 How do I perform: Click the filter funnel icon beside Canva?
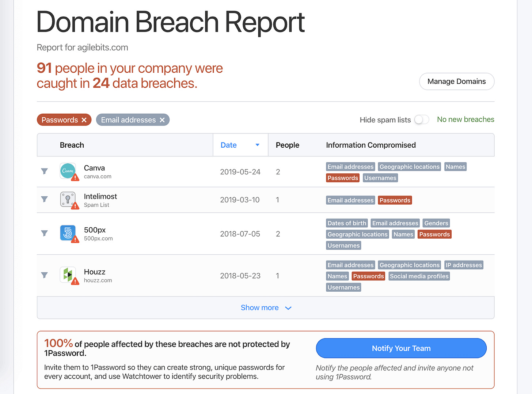coord(44,171)
